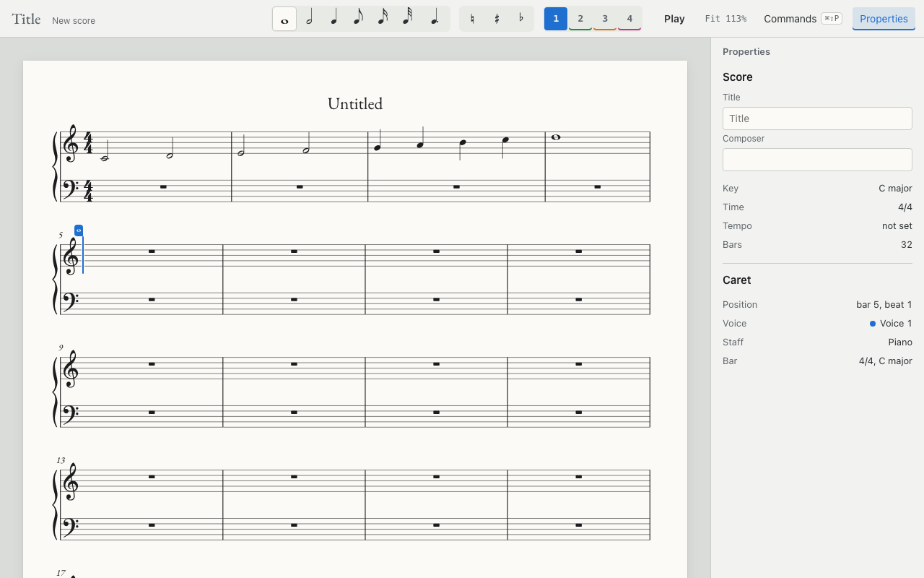Choose the sixteenth note duration

point(383,19)
